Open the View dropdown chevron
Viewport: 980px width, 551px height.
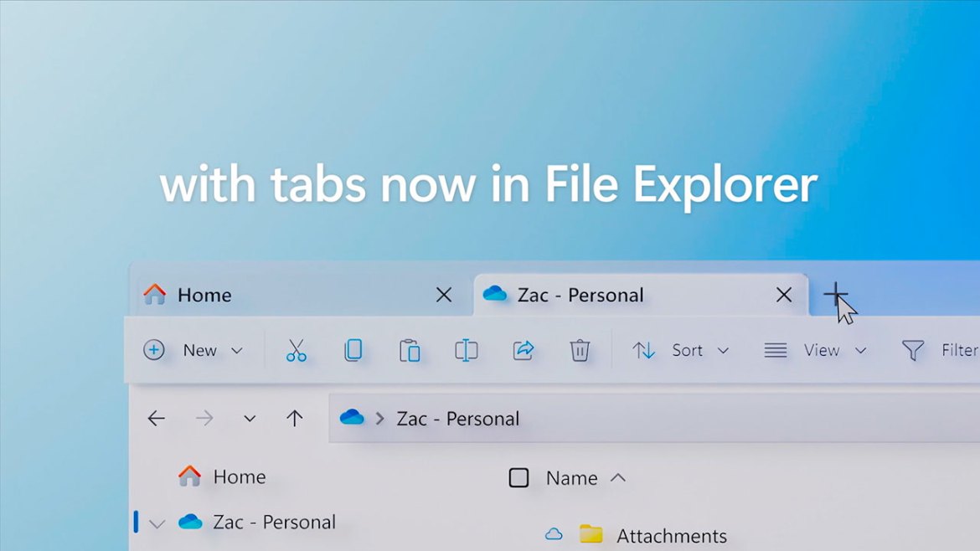click(x=860, y=351)
